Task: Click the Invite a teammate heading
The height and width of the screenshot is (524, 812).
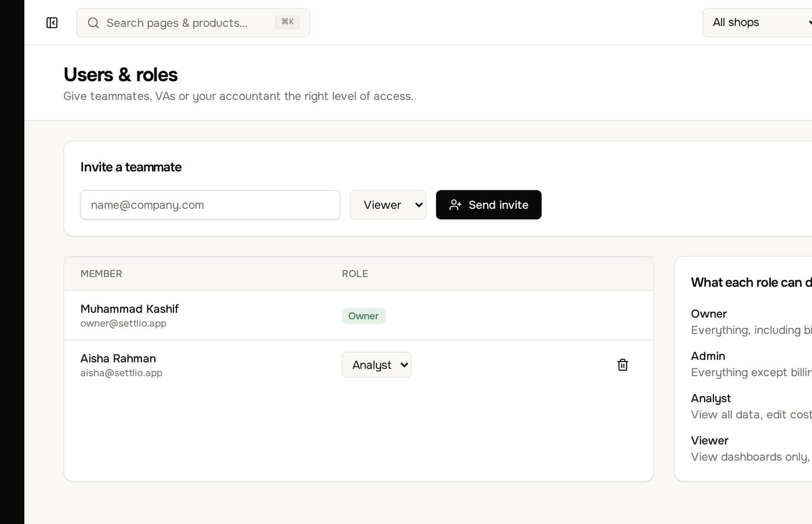Action: click(131, 167)
